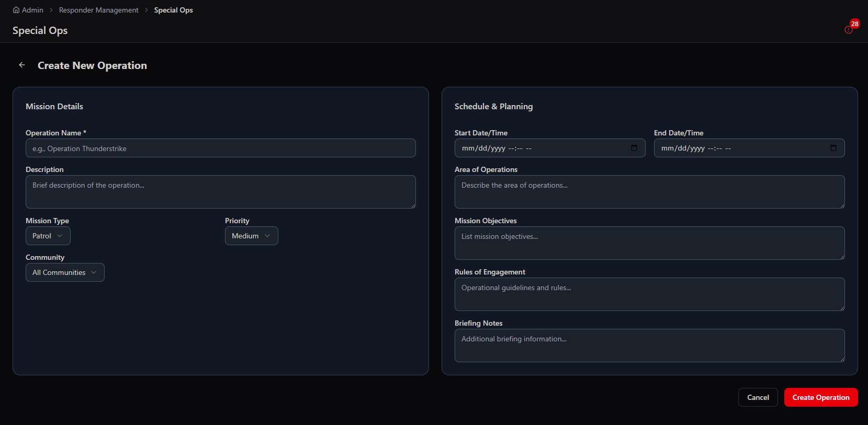This screenshot has width=868, height=425.
Task: Focus the Area of Operations text area
Action: [650, 192]
